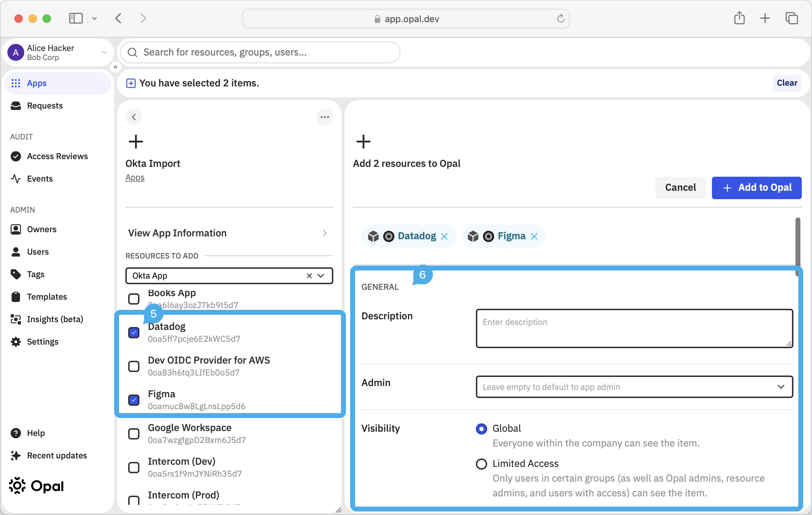This screenshot has height=515, width=812.
Task: Focus the Description text area
Action: pyautogui.click(x=634, y=328)
